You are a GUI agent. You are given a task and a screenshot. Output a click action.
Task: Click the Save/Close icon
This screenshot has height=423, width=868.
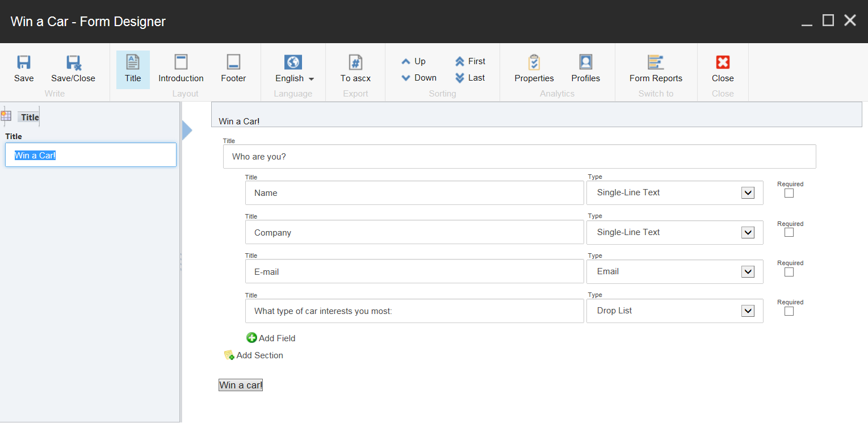tap(73, 62)
